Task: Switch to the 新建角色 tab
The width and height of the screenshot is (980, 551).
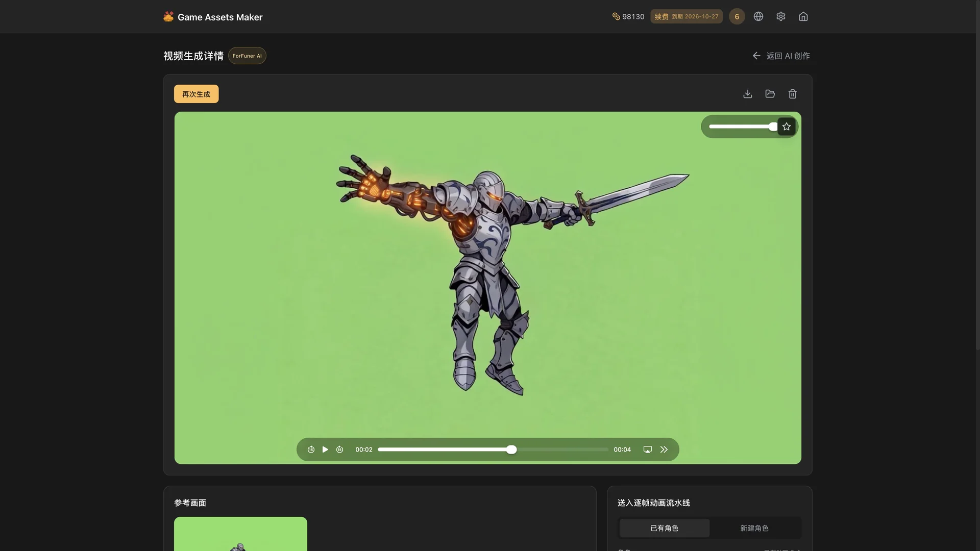Action: (x=754, y=528)
